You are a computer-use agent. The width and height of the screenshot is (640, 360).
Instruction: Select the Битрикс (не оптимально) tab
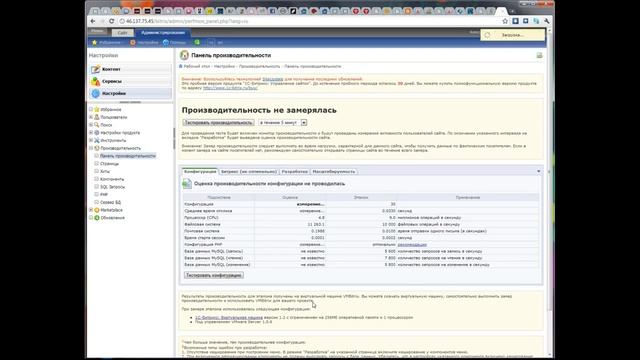pos(249,171)
